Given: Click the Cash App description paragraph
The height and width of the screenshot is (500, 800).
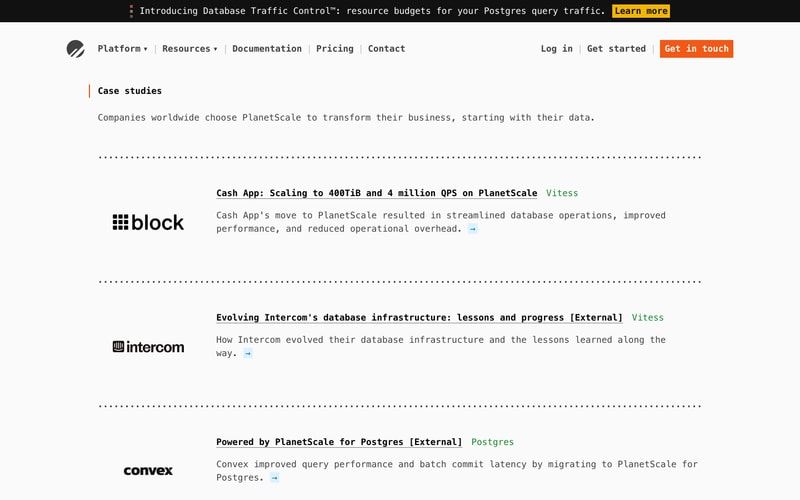Looking at the screenshot, I should pos(441,222).
